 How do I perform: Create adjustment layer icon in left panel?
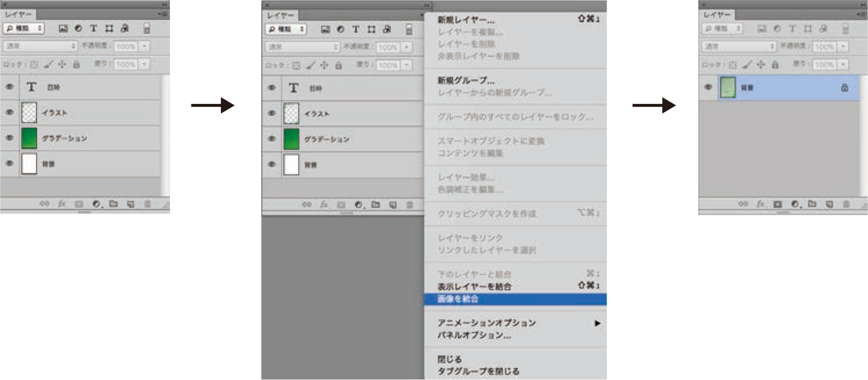97,204
